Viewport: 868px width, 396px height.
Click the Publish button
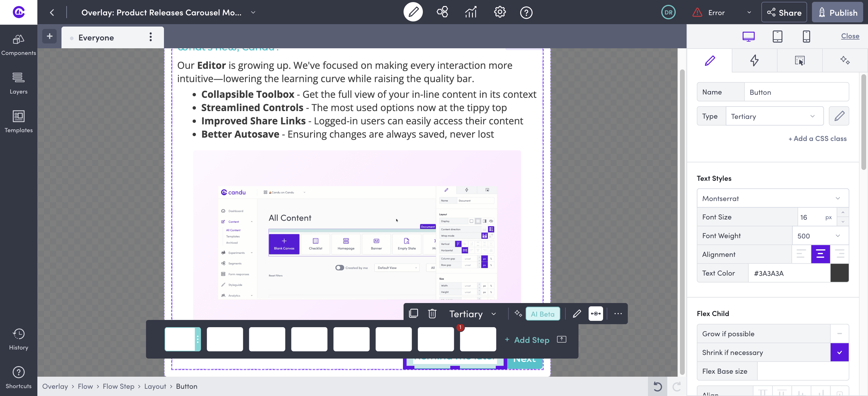[x=838, y=12]
